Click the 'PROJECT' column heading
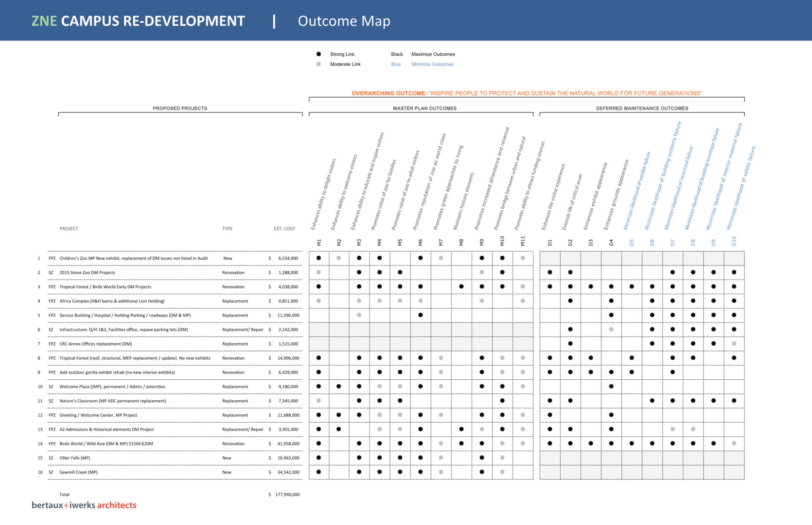 coord(69,229)
